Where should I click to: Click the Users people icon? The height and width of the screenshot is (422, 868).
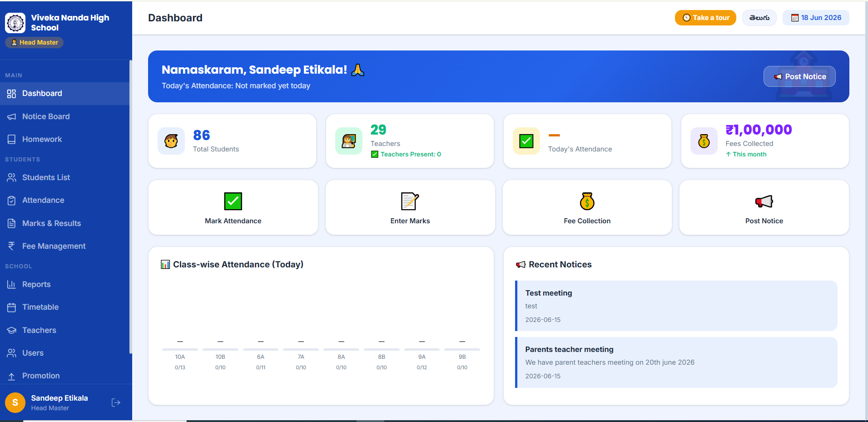coord(11,353)
